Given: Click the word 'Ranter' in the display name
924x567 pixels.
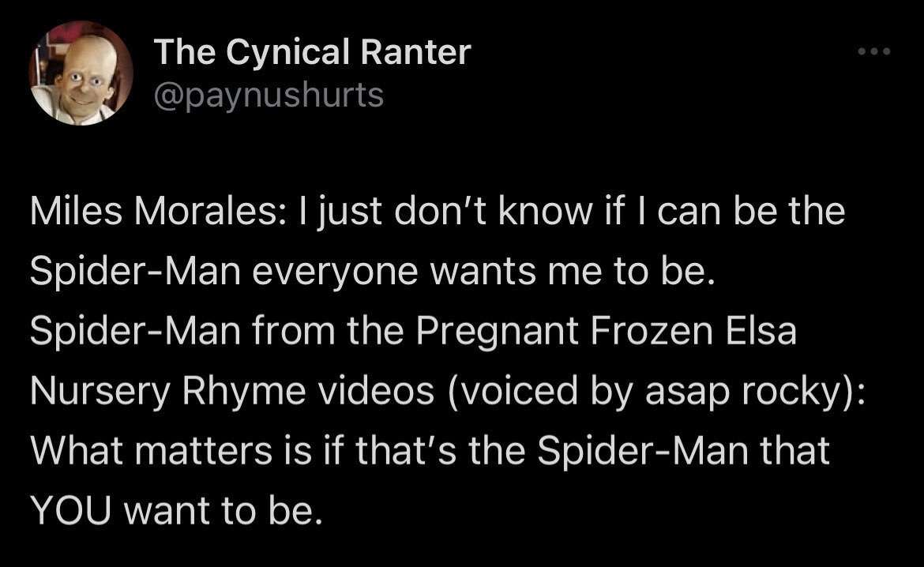Looking at the screenshot, I should coord(415,52).
